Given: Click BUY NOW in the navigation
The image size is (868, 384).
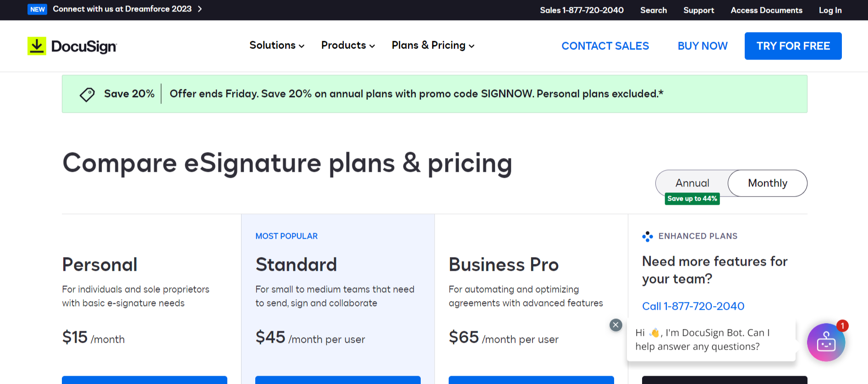Looking at the screenshot, I should tap(703, 46).
